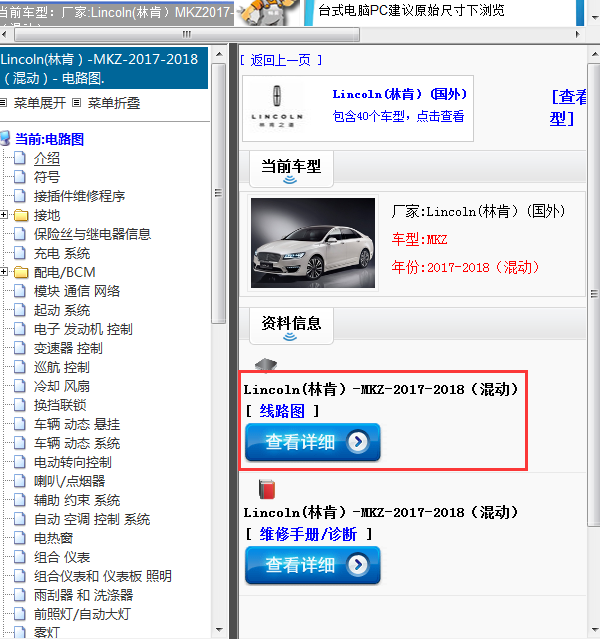Image resolution: width=600 pixels, height=639 pixels.
Task: Open the Lincoln(林肯)(国外) brand link
Action: (x=399, y=94)
